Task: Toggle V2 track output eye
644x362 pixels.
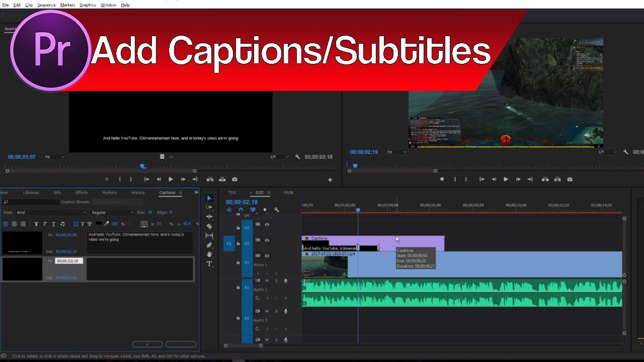Action: 267,240
